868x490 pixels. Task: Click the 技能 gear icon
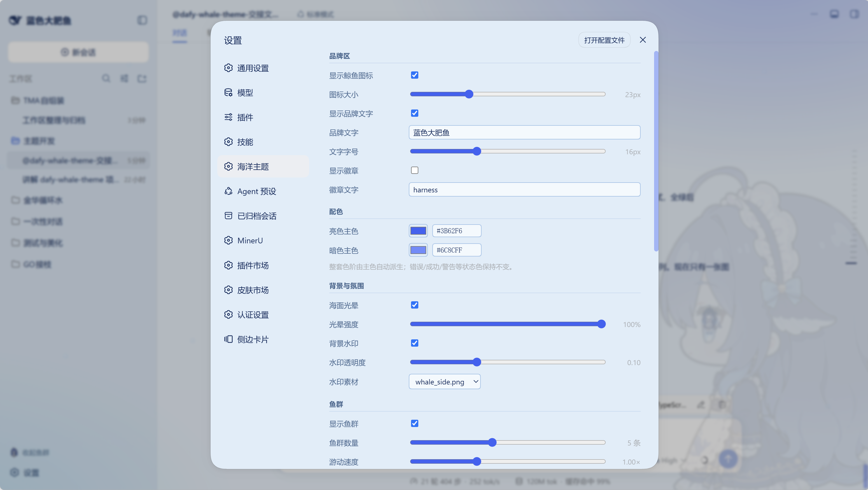(228, 142)
